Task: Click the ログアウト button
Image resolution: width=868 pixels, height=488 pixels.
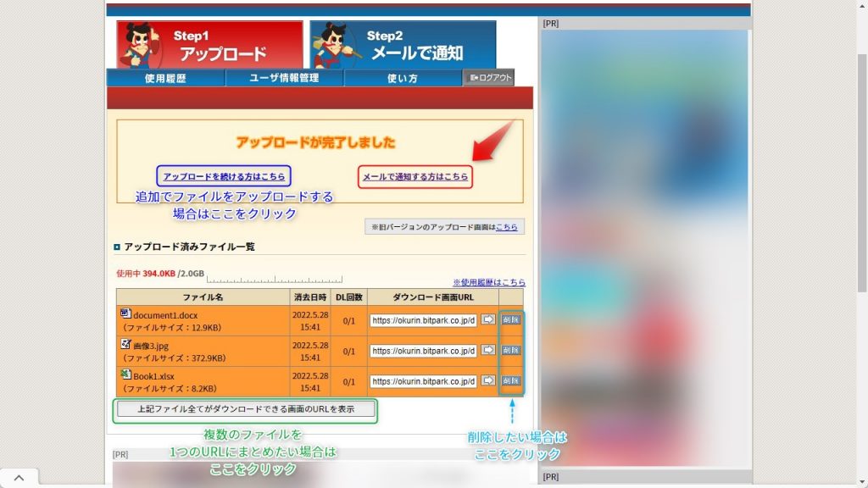Action: pyautogui.click(x=489, y=77)
